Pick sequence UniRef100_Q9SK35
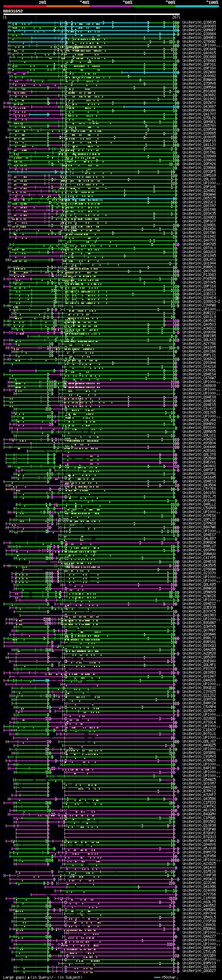Viewport: 222px width, 980px height. pos(199,214)
